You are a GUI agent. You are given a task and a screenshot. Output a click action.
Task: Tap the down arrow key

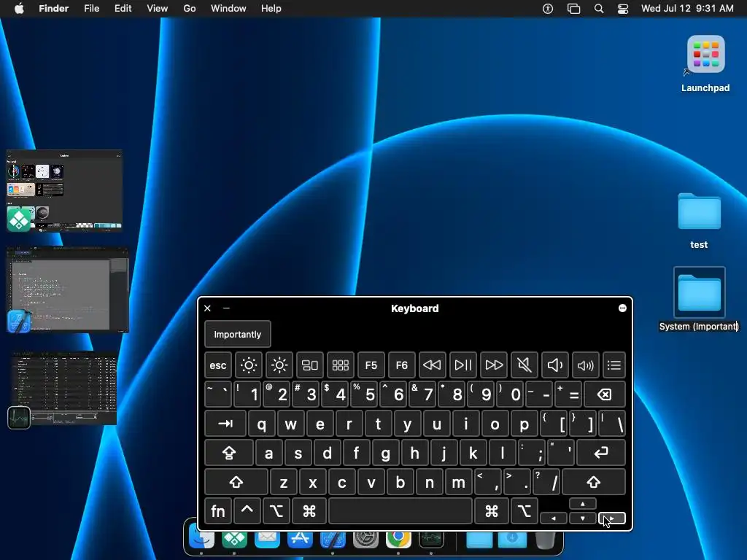[x=583, y=518]
